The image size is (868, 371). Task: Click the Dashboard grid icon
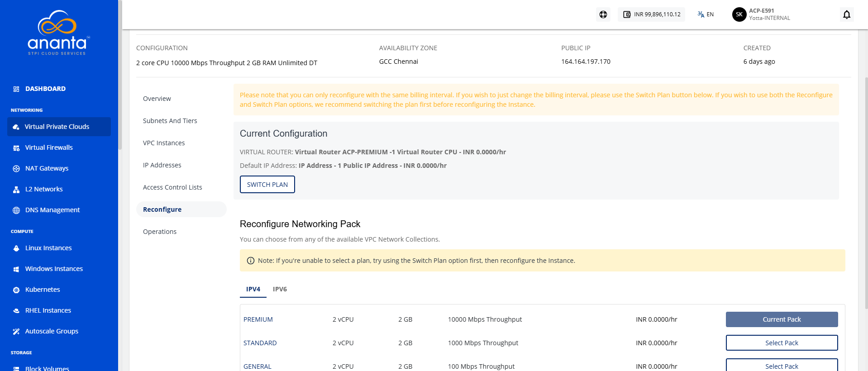[16, 89]
